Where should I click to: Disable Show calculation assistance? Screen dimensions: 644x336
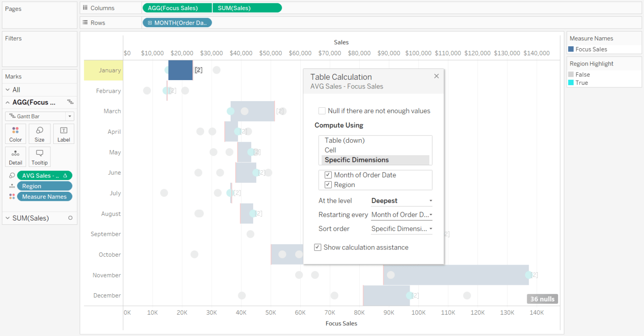317,247
